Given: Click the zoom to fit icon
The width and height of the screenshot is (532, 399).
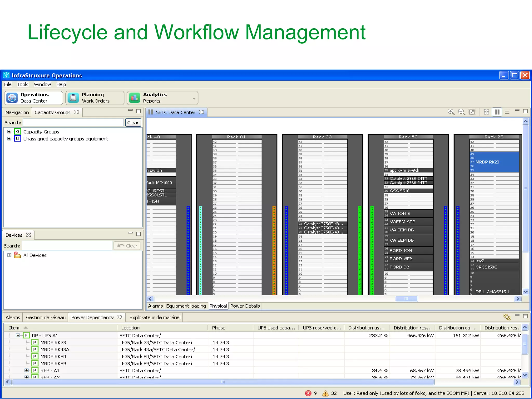Looking at the screenshot, I should pyautogui.click(x=472, y=112).
